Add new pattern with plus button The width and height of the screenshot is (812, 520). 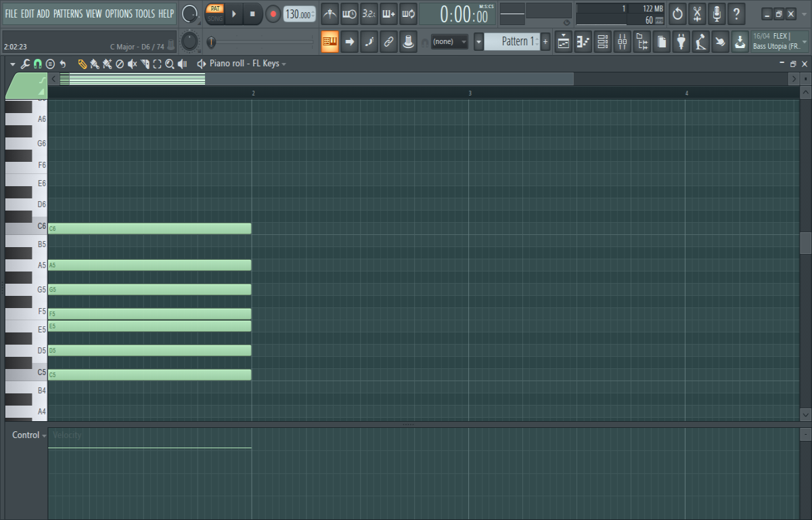pyautogui.click(x=545, y=41)
